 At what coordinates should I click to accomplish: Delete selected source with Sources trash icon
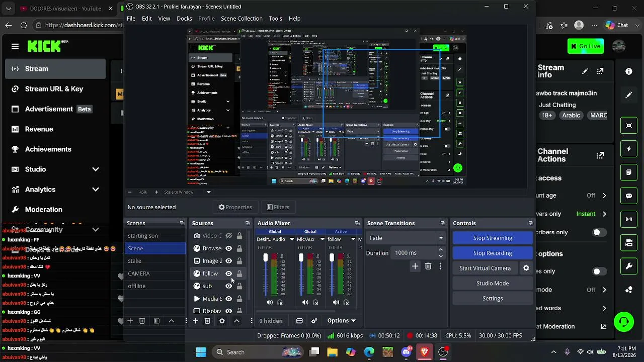coord(207,321)
